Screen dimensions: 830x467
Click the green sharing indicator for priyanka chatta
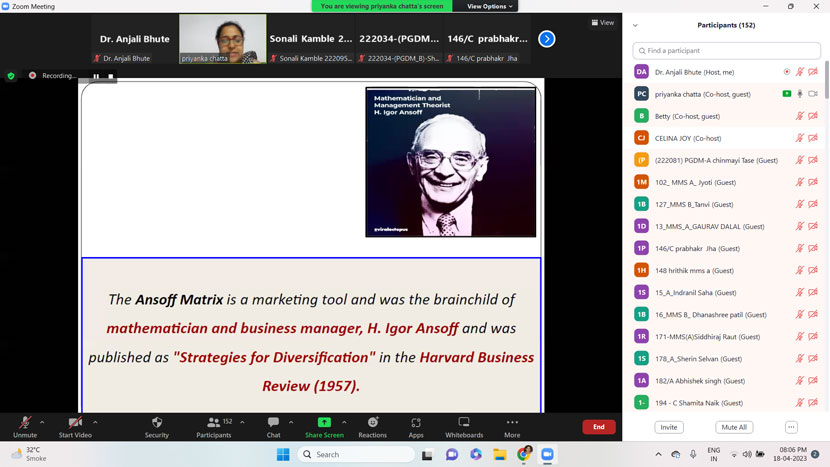pyautogui.click(x=787, y=94)
